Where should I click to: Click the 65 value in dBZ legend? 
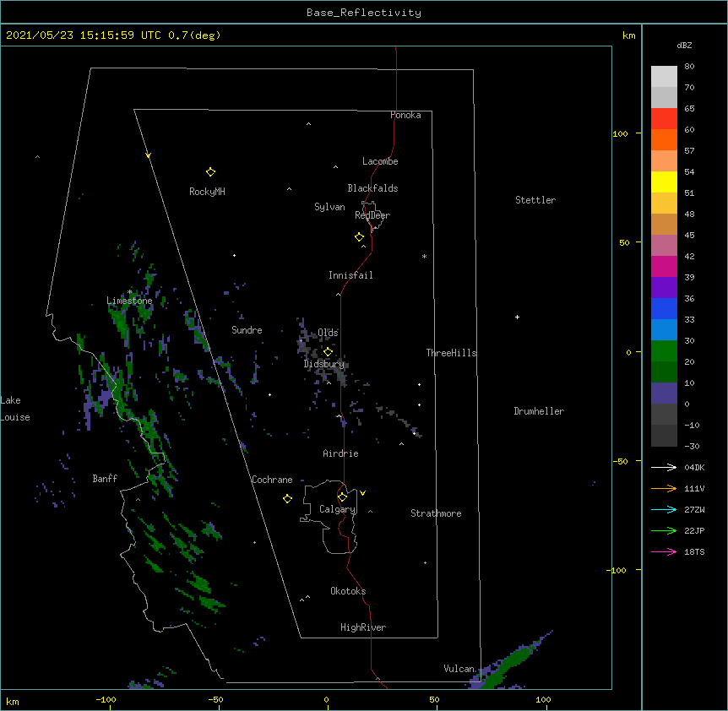tap(689, 108)
